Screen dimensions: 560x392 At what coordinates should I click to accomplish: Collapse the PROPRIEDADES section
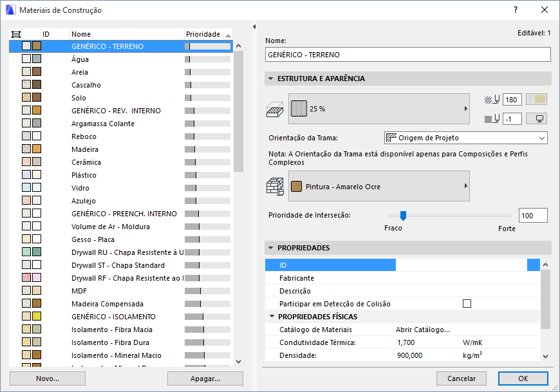[271, 248]
